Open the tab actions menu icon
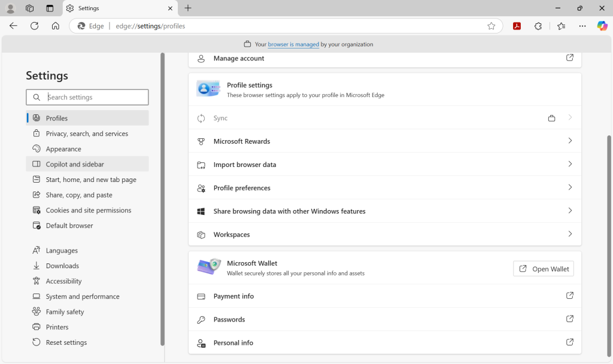 50,8
